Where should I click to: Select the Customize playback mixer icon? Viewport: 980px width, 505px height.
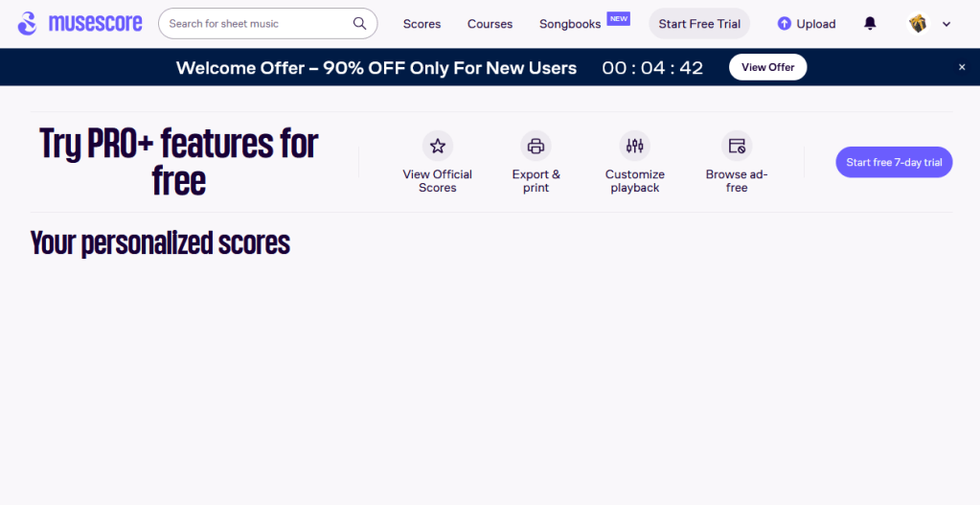tap(634, 147)
